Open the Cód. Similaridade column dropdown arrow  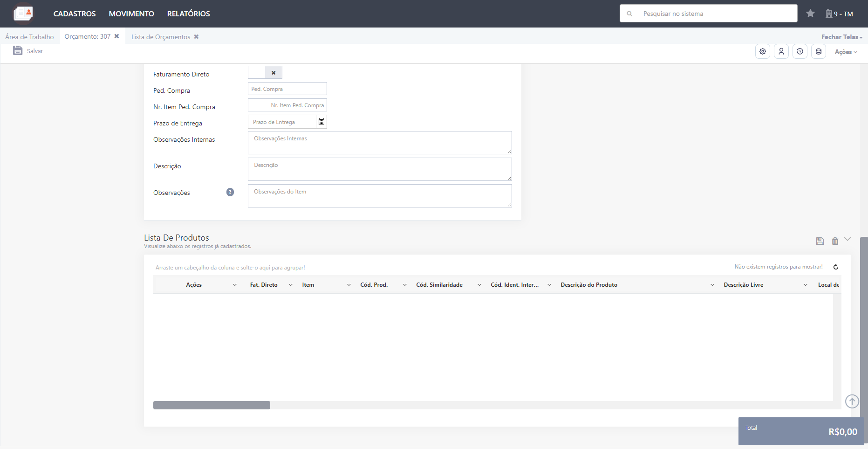[x=479, y=285]
